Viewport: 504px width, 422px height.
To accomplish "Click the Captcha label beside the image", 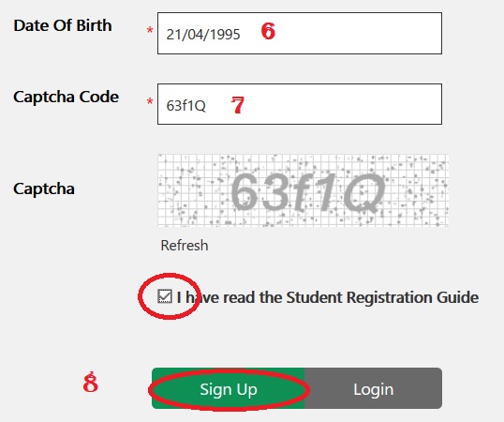I will [x=44, y=188].
